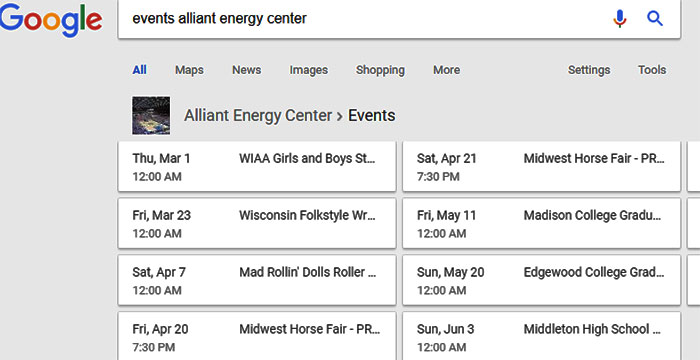Expand the More search categories menu
The height and width of the screenshot is (360, 700).
coord(446,70)
